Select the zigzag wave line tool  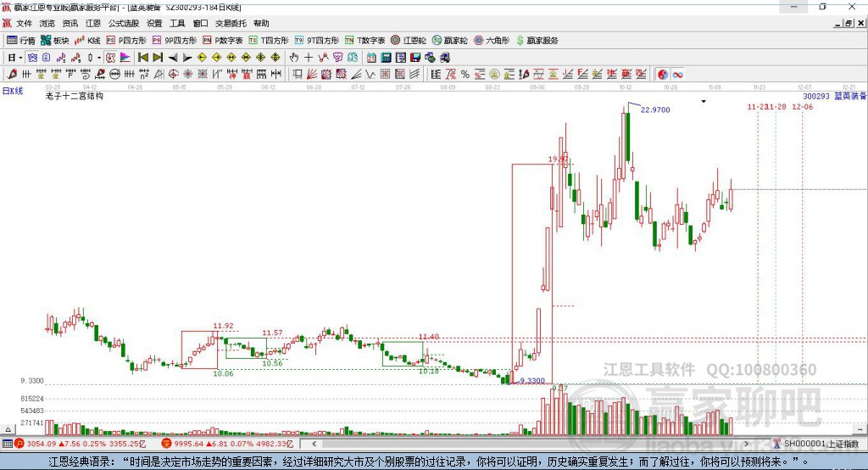tap(370, 75)
